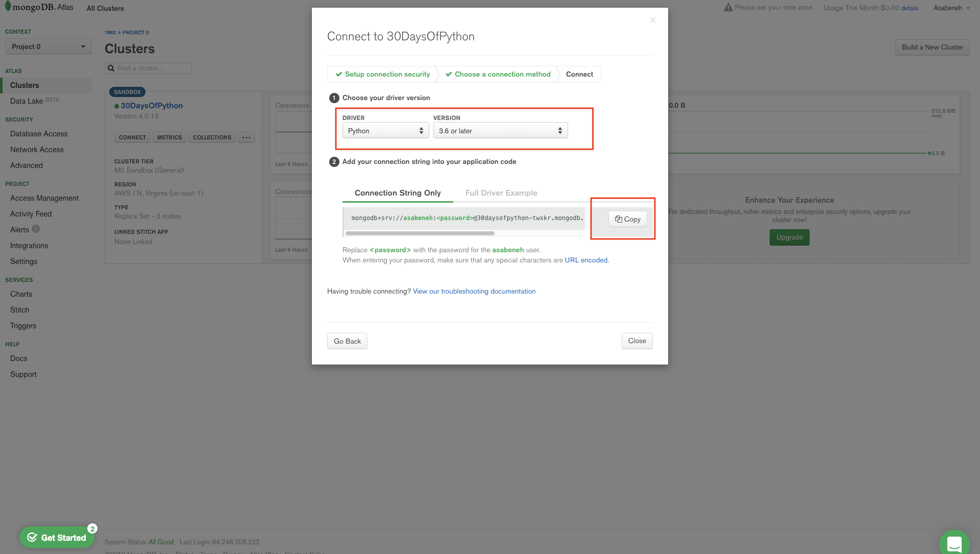The image size is (980, 554).
Task: Click the time zone warning icon
Action: (x=728, y=8)
